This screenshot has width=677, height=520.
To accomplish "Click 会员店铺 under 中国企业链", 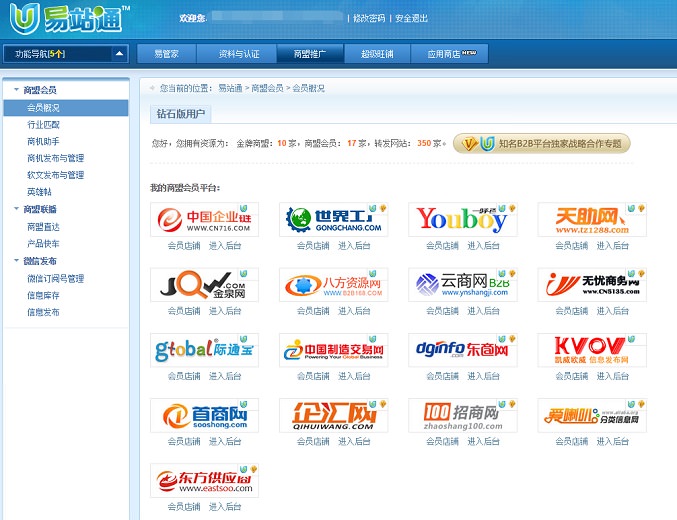I will tap(184, 246).
